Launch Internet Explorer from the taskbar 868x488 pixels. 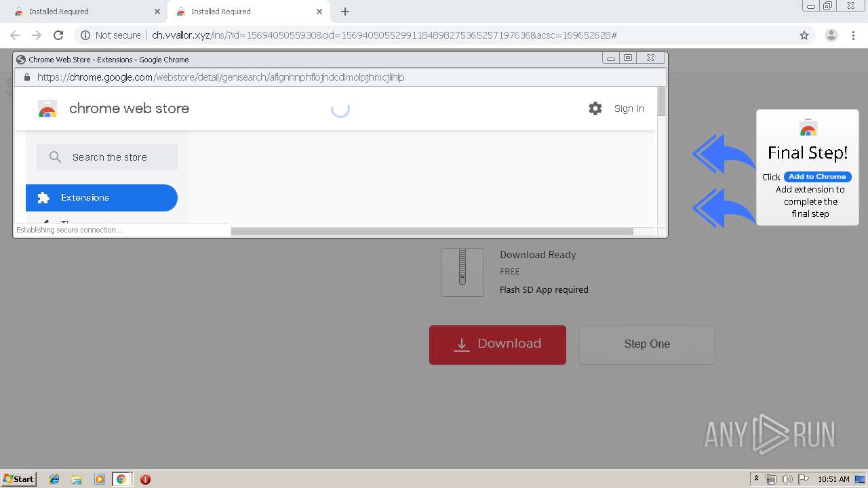click(54, 479)
